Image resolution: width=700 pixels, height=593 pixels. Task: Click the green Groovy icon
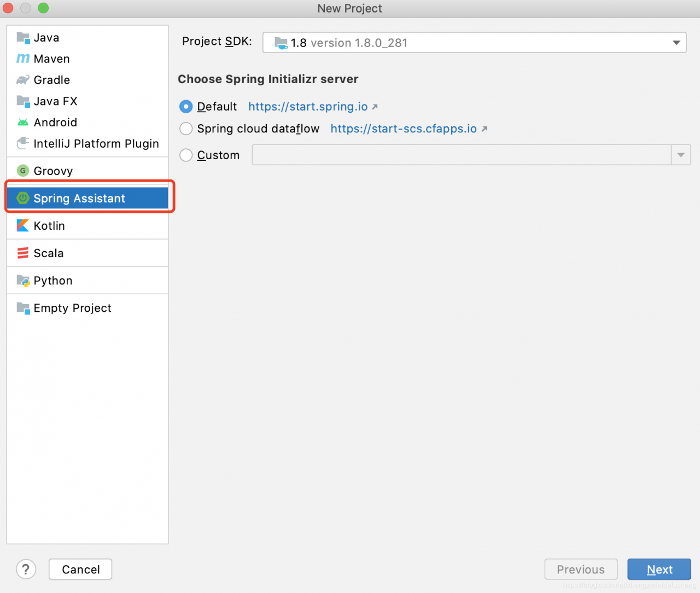click(23, 171)
